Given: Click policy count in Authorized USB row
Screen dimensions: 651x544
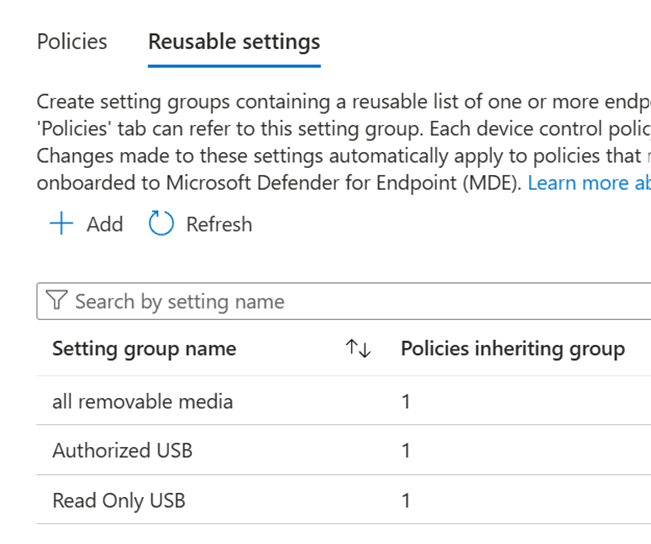Looking at the screenshot, I should point(406,451).
